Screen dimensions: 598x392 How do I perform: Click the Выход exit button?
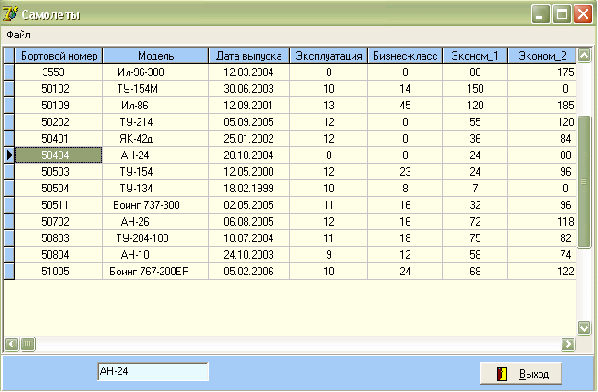[521, 373]
